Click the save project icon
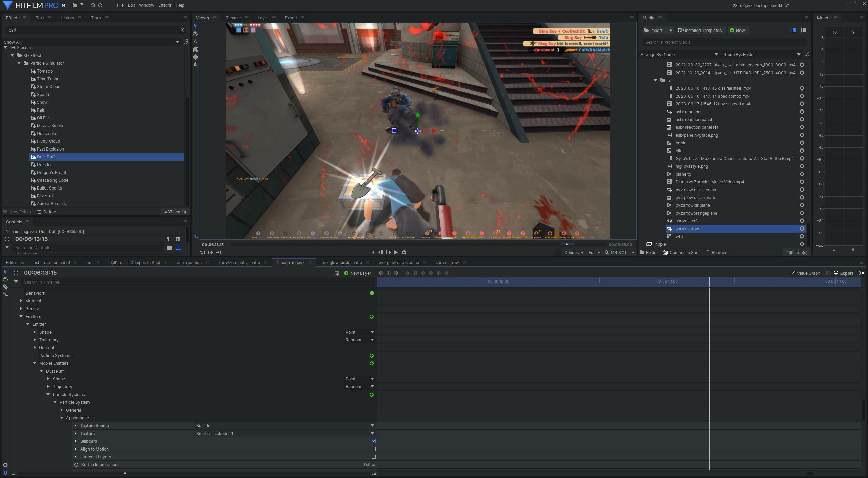Viewport: 868px width, 478px height. pos(82,5)
